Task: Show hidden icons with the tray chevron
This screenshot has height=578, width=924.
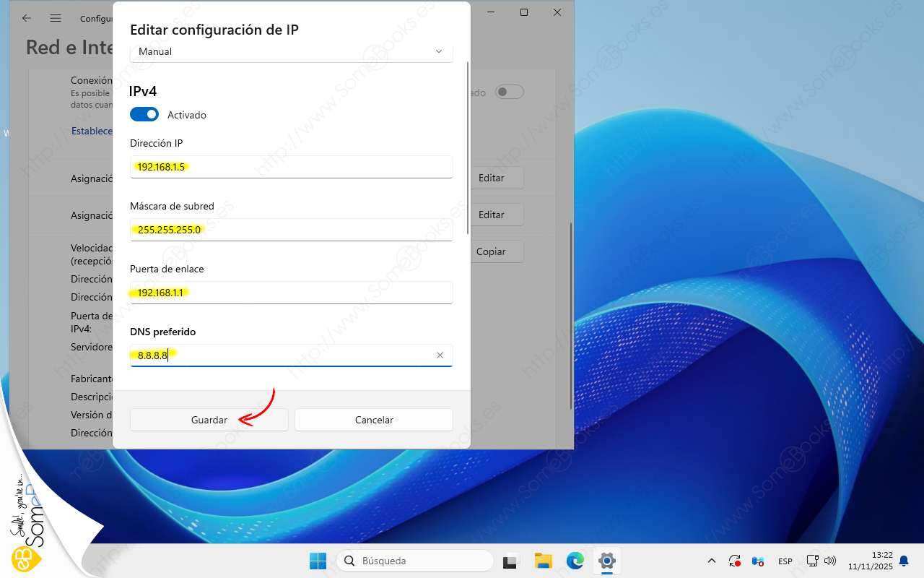Action: coord(712,561)
